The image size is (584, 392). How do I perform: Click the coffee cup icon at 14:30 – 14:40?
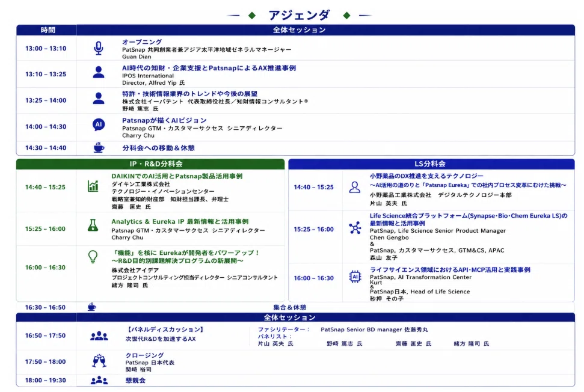[98, 147]
